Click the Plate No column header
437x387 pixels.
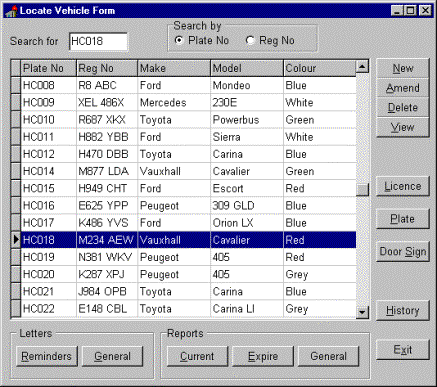coord(49,68)
